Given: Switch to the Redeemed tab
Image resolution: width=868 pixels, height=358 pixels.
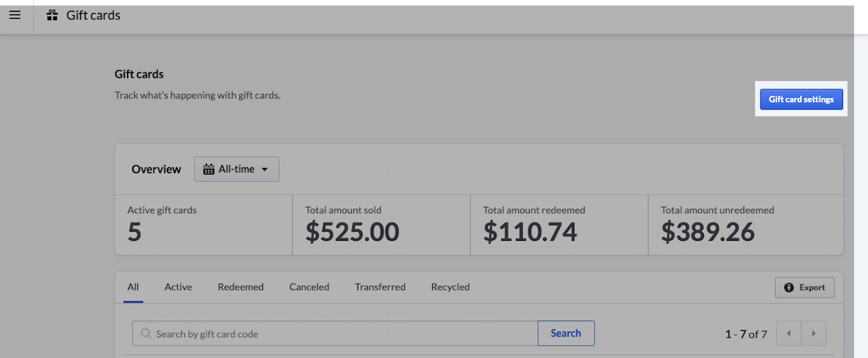Looking at the screenshot, I should pyautogui.click(x=240, y=287).
